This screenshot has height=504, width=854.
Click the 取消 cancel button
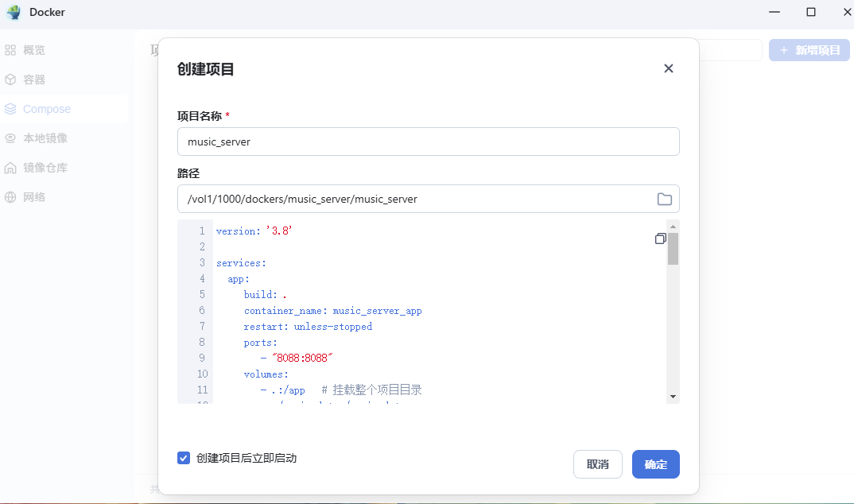[597, 464]
